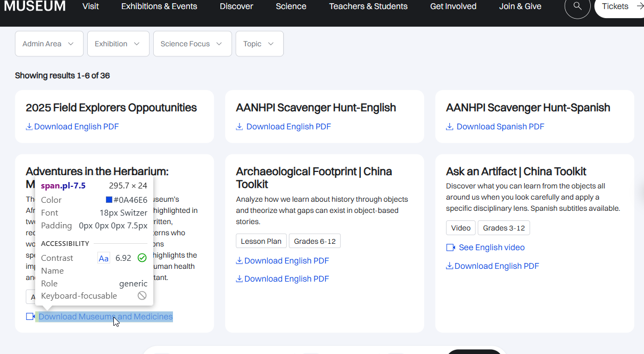The width and height of the screenshot is (644, 354).
Task: Expand the Admin Area filter dropdown
Action: [49, 44]
